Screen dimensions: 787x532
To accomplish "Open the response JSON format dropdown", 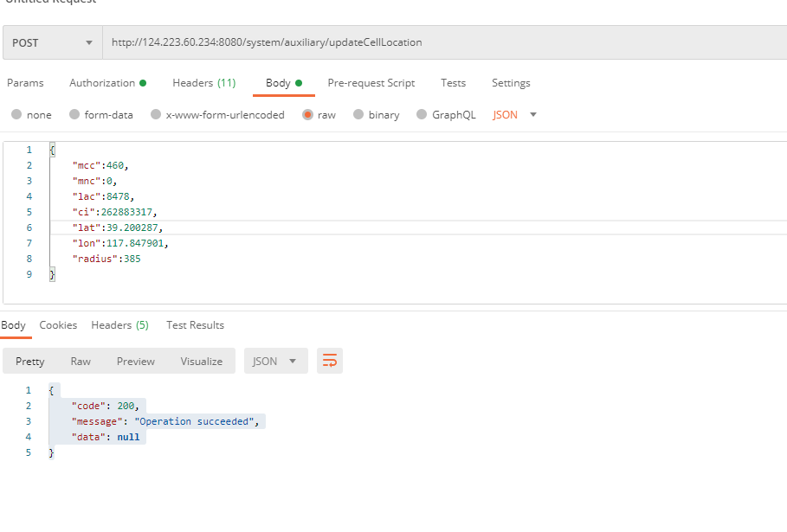I will [275, 361].
